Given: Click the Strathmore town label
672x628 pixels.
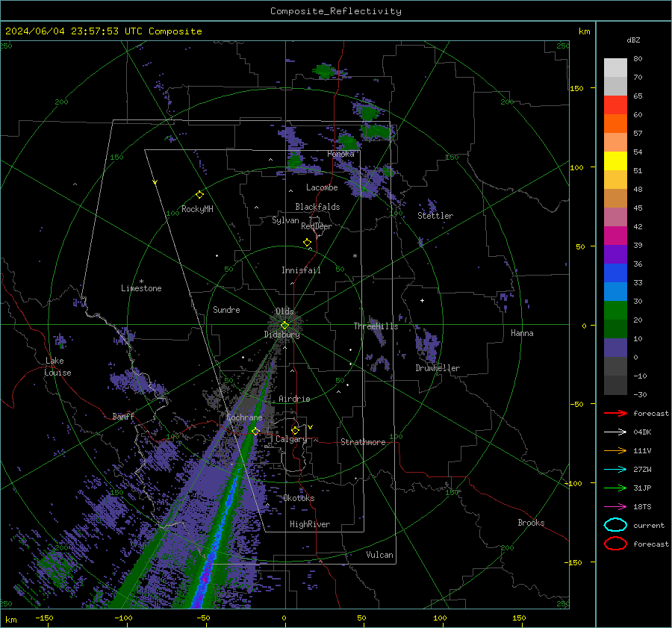Looking at the screenshot, I should point(363,442).
